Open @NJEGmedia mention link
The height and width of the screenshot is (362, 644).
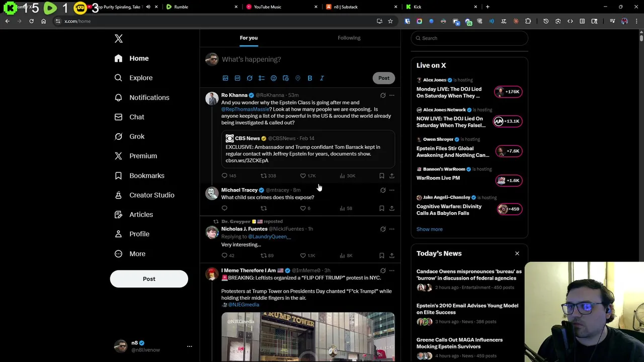coord(244,305)
